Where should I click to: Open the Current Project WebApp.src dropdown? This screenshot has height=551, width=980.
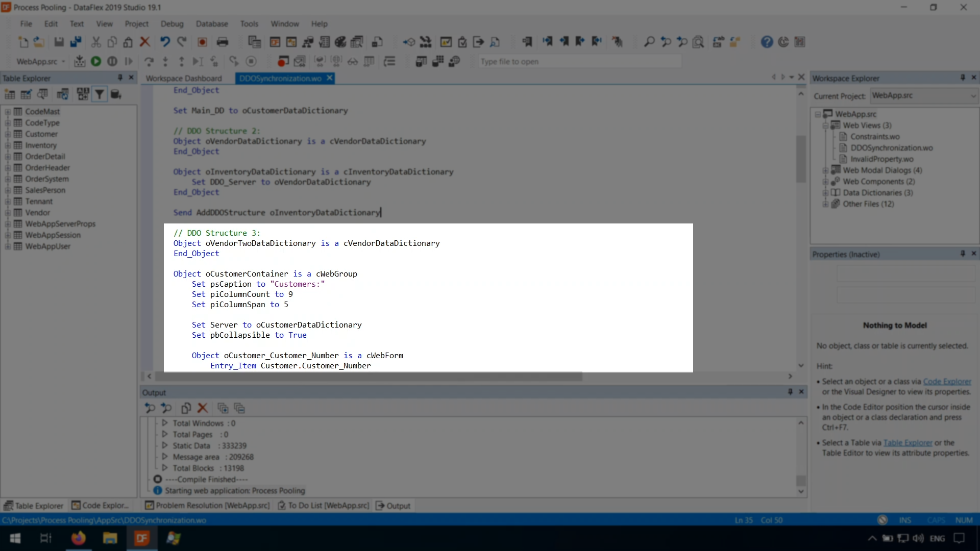pos(973,96)
